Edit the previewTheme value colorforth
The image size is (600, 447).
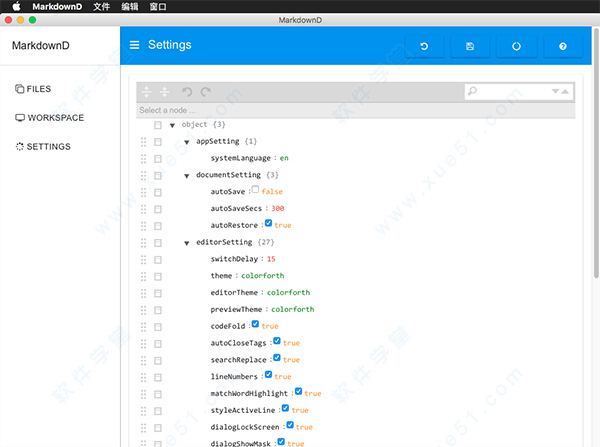293,310
